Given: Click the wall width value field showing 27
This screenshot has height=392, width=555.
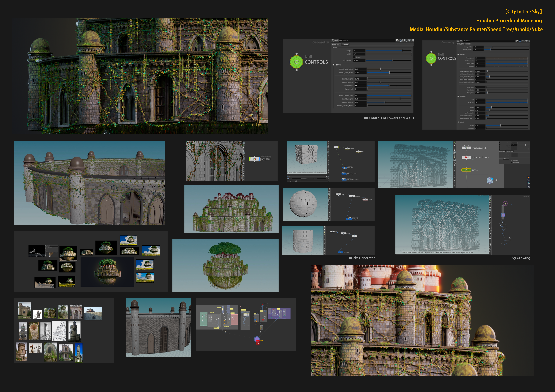Looking at the screenshot, I should (359, 54).
